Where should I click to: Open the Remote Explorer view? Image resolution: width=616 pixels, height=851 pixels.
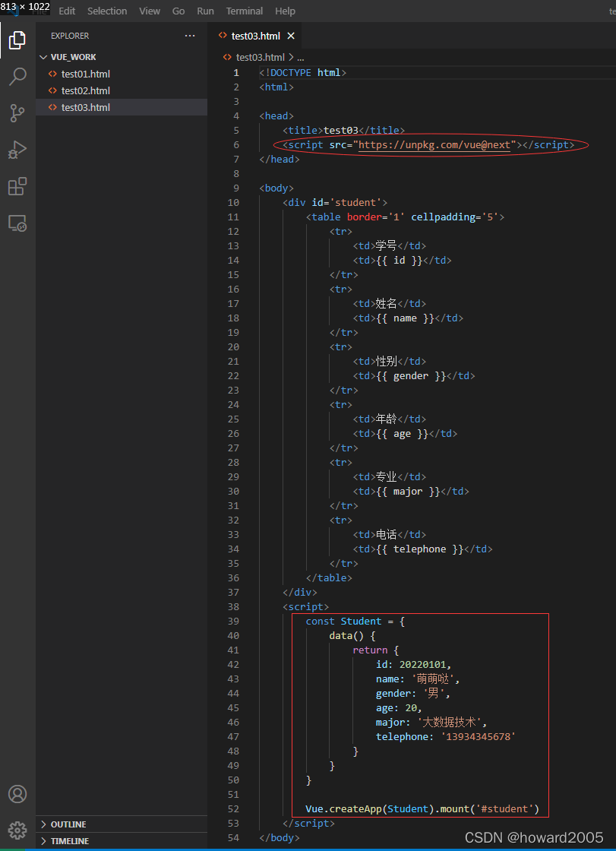tap(17, 223)
